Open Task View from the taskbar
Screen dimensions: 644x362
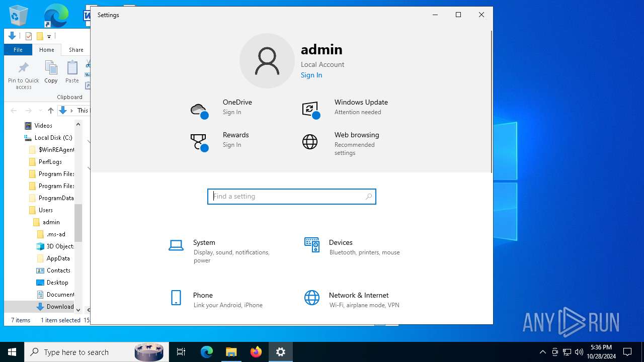pyautogui.click(x=181, y=352)
